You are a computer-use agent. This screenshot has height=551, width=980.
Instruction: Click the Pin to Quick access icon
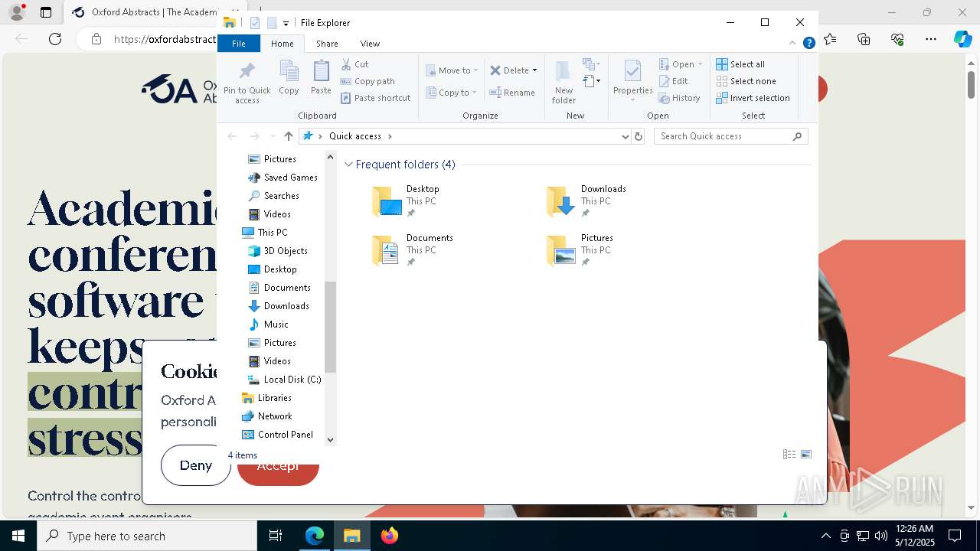[x=247, y=73]
